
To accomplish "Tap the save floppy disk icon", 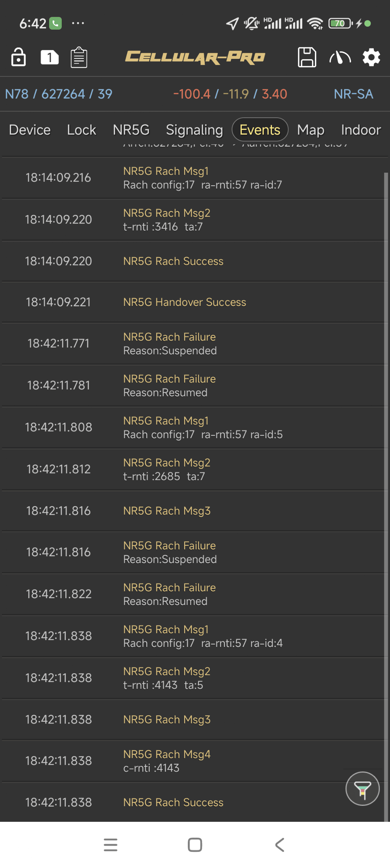I will (307, 57).
